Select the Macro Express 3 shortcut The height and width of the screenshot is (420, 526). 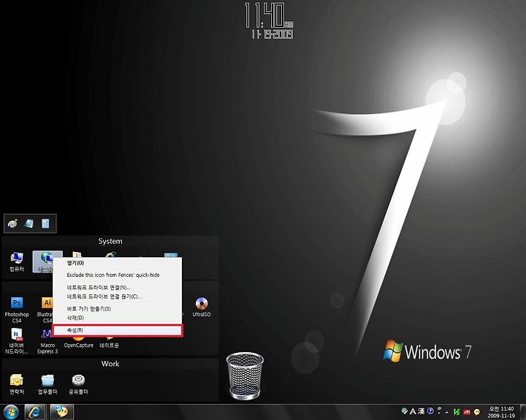[x=47, y=341]
